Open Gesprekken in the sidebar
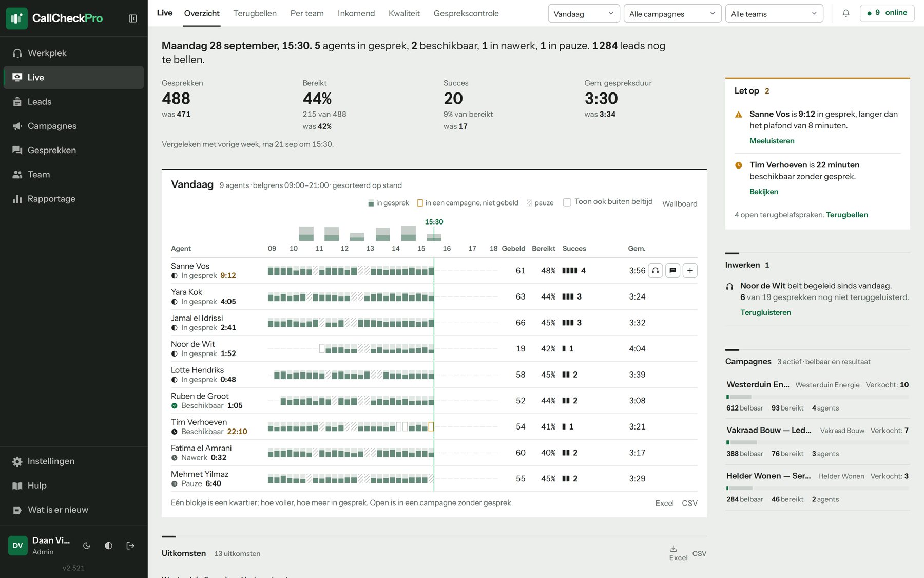This screenshot has height=578, width=924. (x=73, y=150)
